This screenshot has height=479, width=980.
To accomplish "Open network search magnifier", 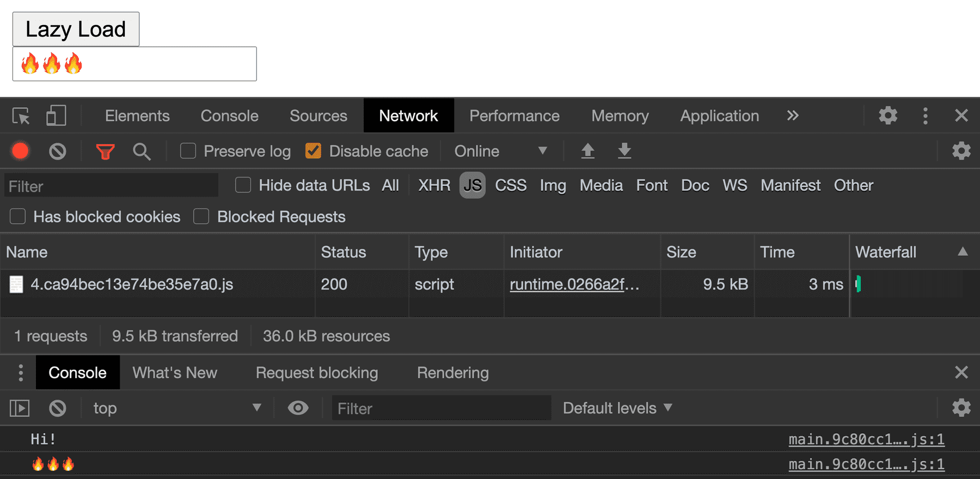I will point(142,151).
